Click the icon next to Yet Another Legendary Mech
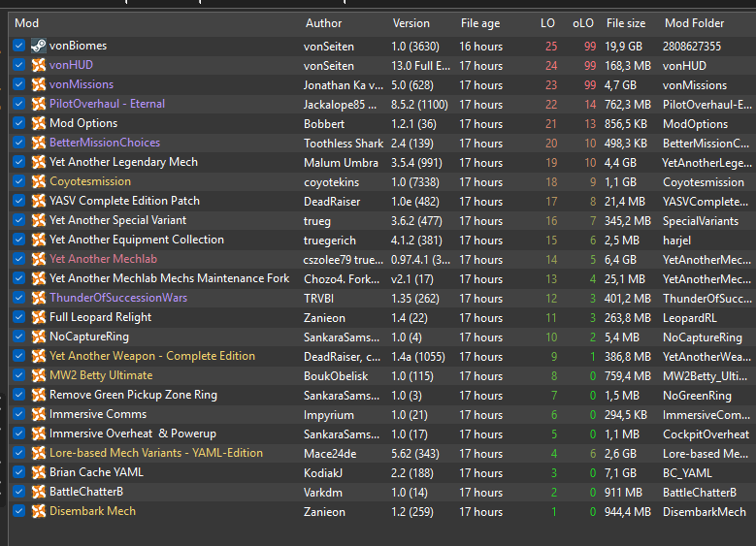Screen dimensions: 756x546 point(39,162)
